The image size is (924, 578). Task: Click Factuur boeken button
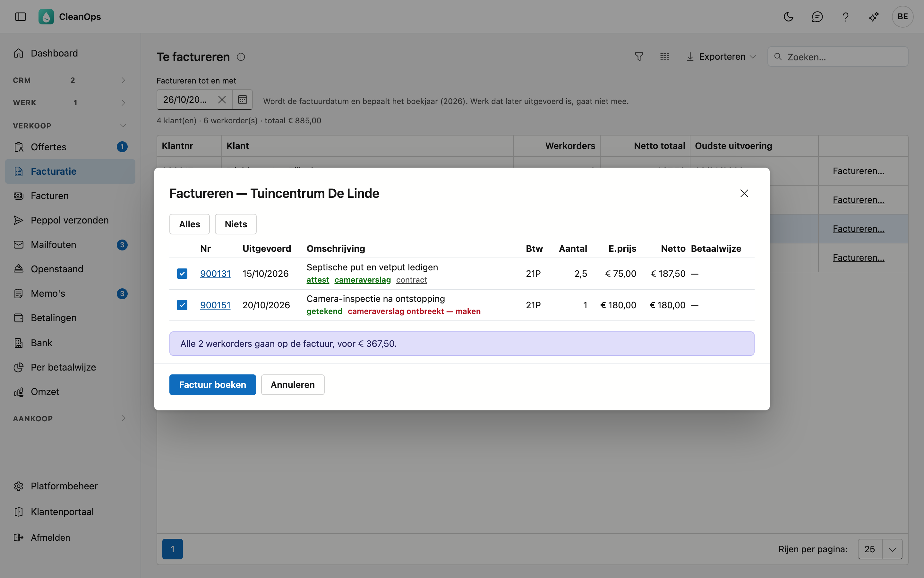coord(212,385)
